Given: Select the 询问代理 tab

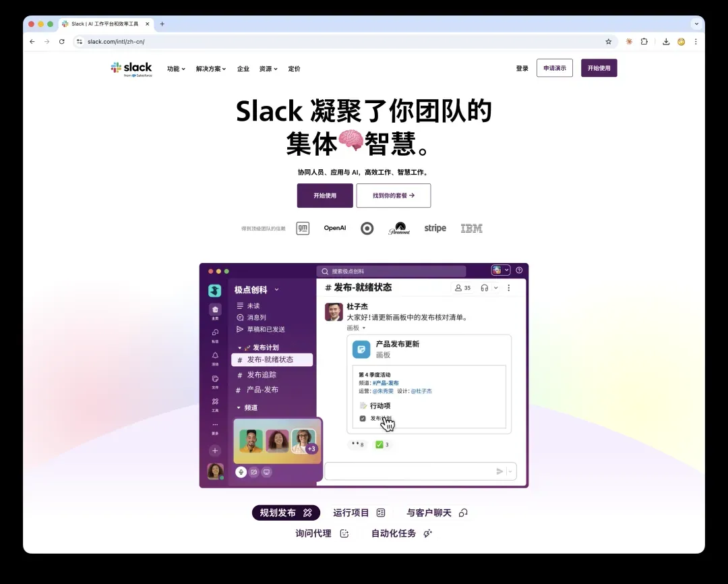Looking at the screenshot, I should [322, 533].
